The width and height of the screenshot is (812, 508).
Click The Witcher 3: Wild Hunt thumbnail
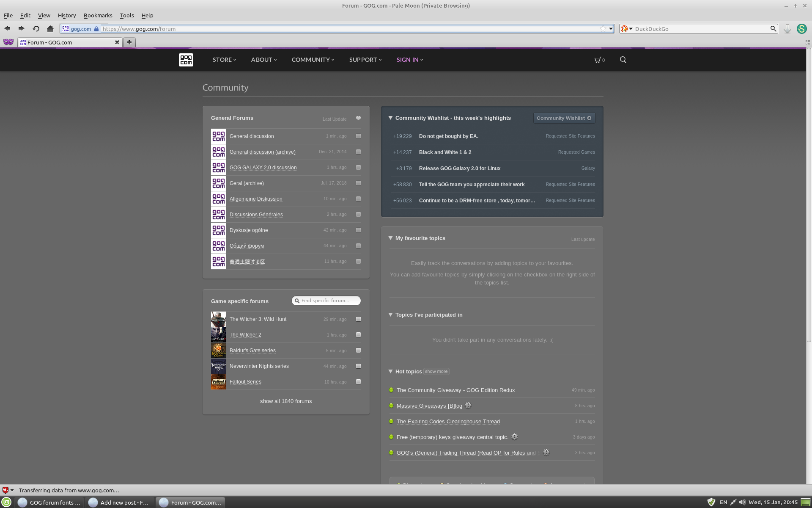(219, 319)
